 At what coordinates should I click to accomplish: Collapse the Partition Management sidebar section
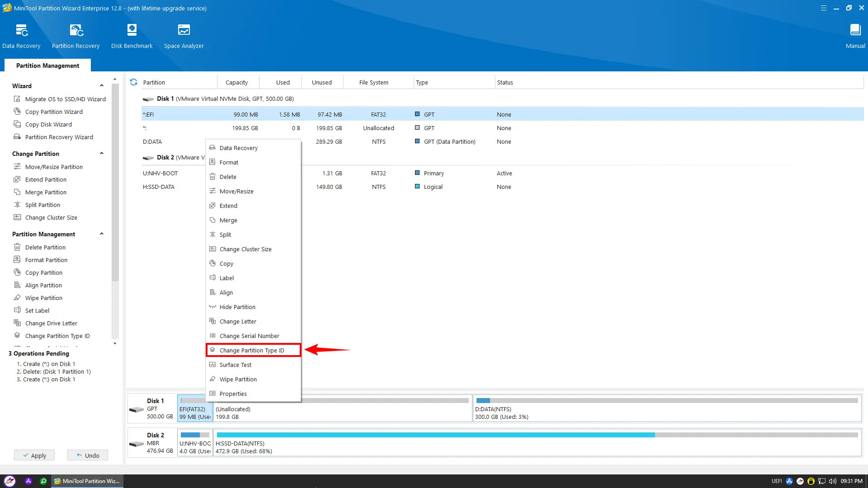(102, 234)
